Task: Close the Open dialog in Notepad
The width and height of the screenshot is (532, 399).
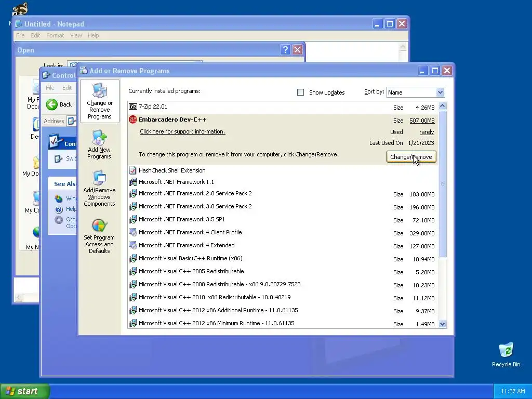Action: 298,50
